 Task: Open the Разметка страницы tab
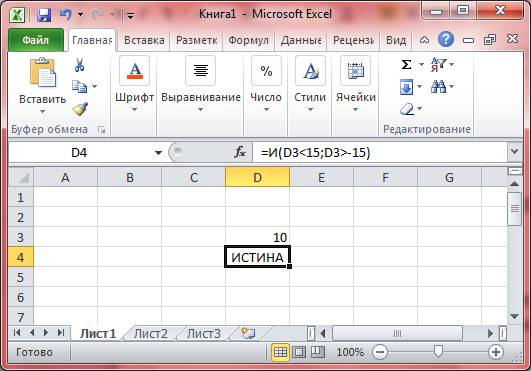[196, 40]
